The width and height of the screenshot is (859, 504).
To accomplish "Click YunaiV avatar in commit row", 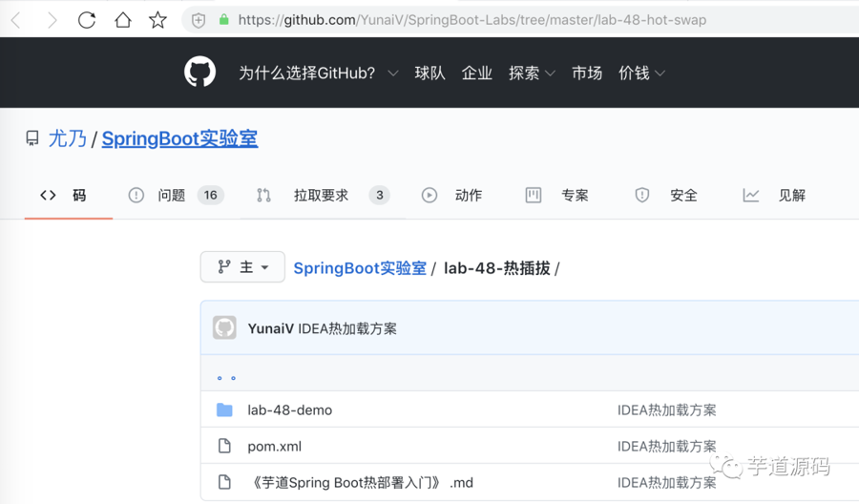I will pos(224,328).
